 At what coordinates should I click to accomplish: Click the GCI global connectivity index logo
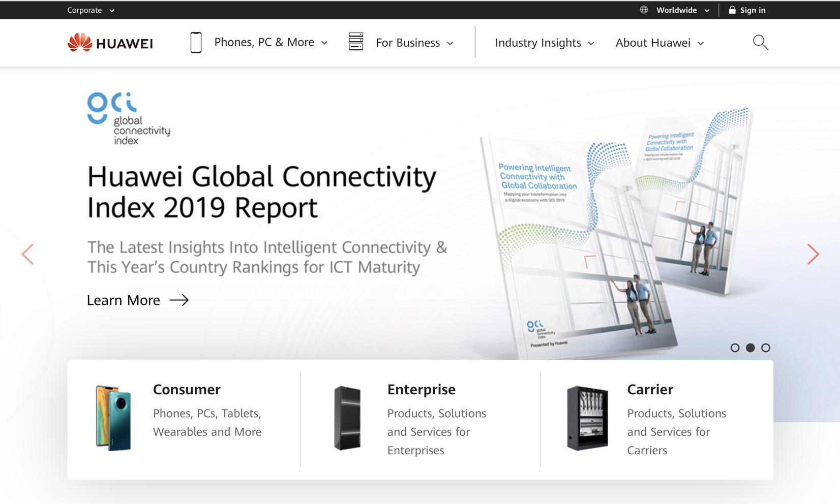pyautogui.click(x=129, y=118)
